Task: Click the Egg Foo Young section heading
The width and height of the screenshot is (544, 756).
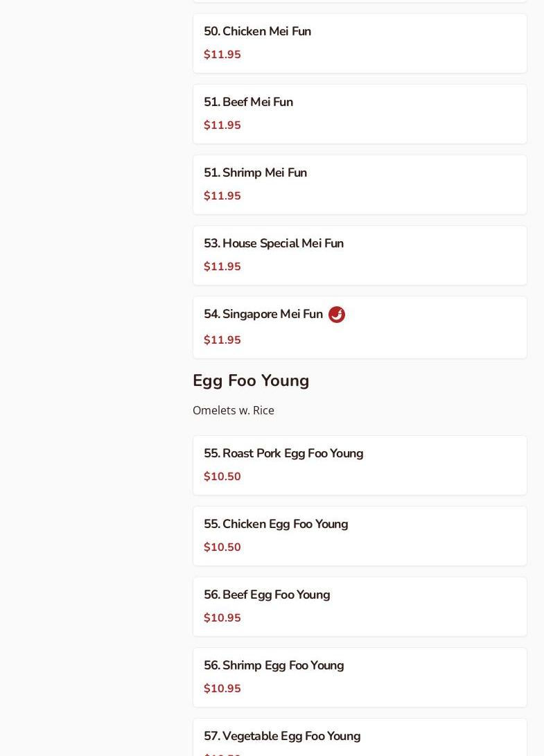Action: point(251,381)
